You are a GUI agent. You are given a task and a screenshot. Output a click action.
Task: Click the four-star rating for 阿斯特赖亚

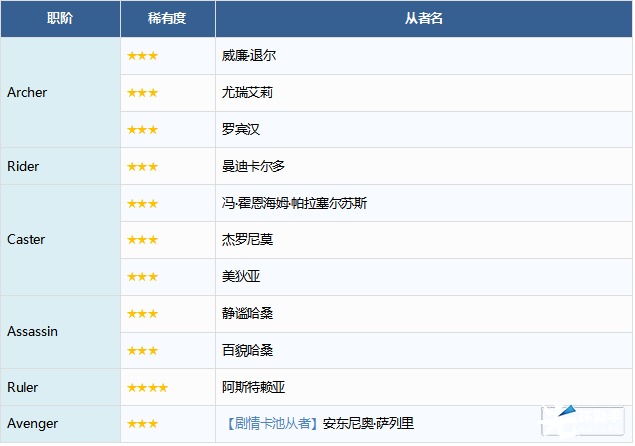[147, 387]
